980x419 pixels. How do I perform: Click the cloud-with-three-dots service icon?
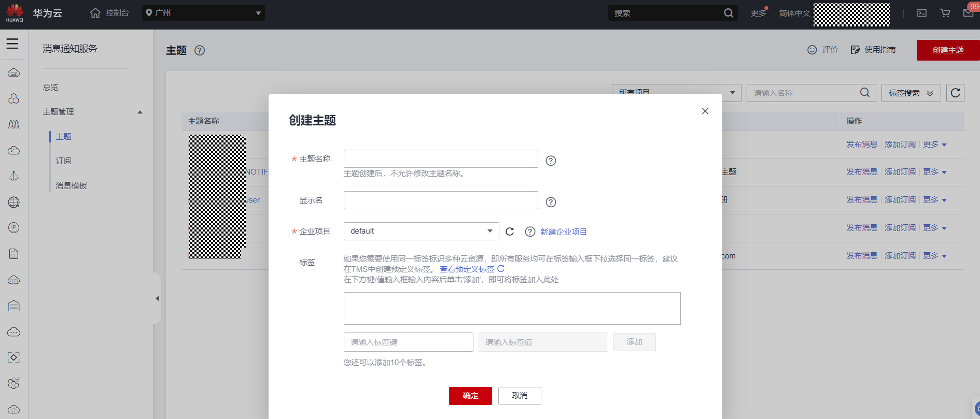[14, 331]
